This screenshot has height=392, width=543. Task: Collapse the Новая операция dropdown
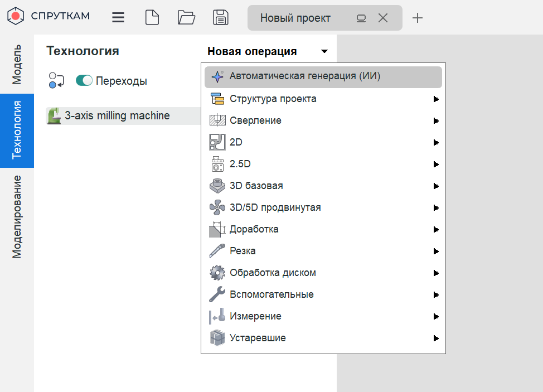(x=324, y=51)
